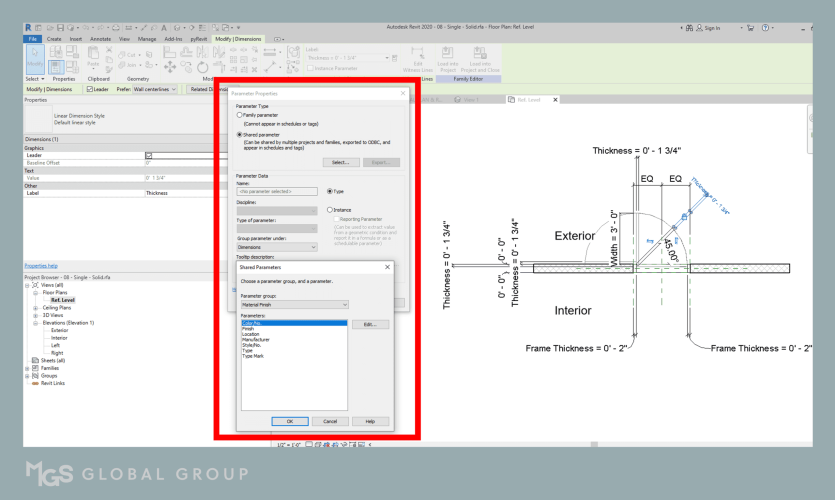The height and width of the screenshot is (500, 835).
Task: Open the Group parameter under dropdown
Action: click(x=277, y=246)
